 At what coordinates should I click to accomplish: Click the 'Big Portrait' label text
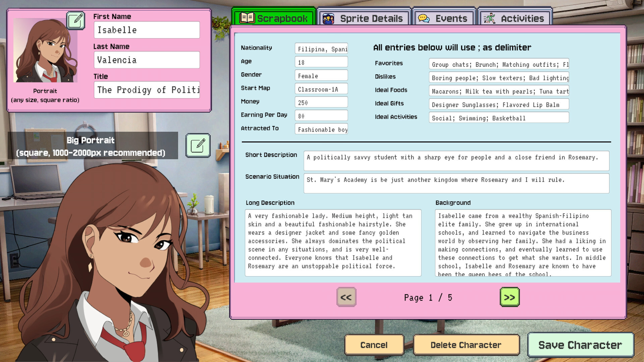pos(91,140)
